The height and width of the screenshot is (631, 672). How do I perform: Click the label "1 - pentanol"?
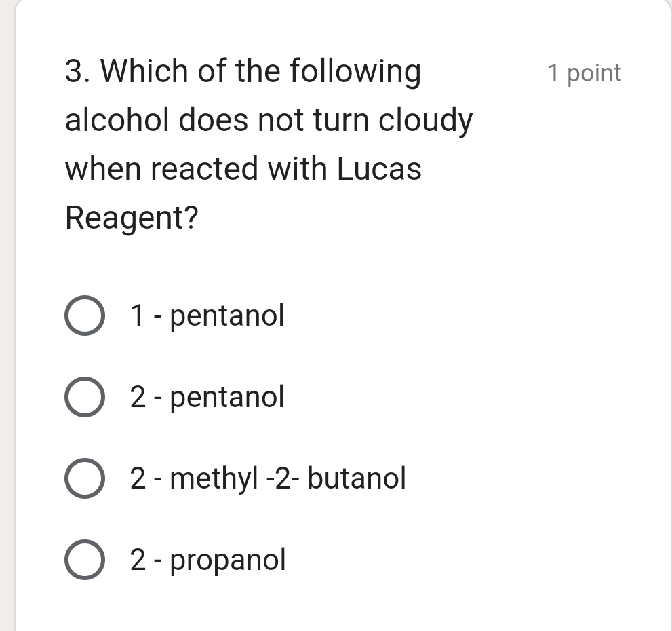click(x=206, y=315)
